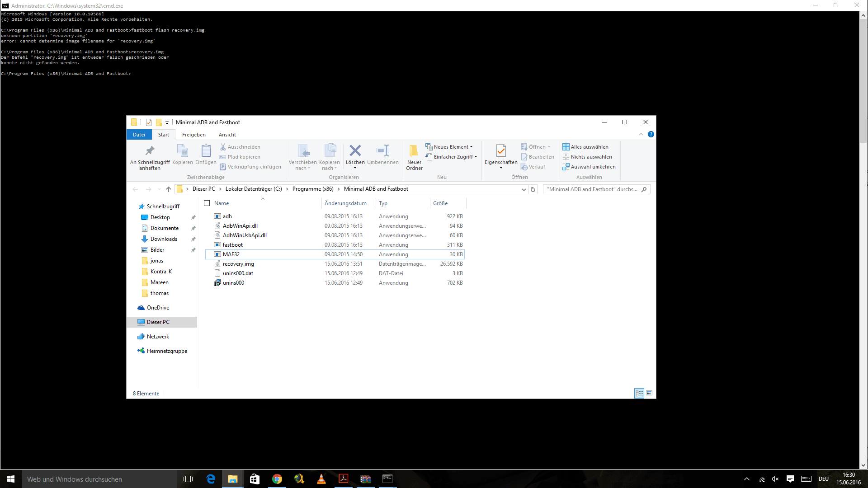Switch to large thumbnails view icon
The image size is (868, 488).
649,393
